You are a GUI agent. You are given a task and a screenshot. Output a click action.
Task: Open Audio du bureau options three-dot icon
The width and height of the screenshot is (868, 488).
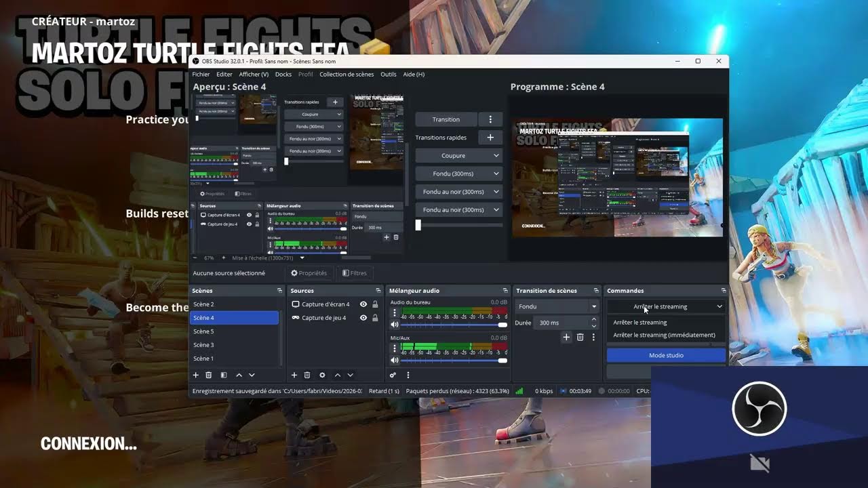point(395,313)
